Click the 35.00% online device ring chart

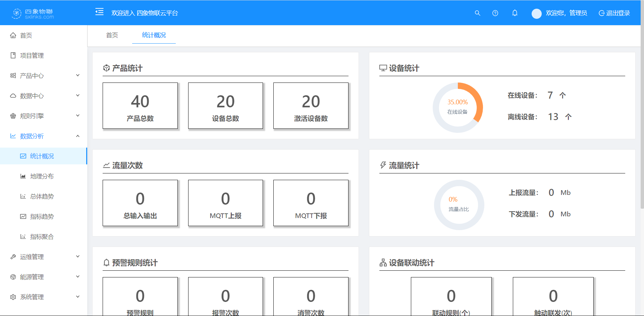click(458, 107)
